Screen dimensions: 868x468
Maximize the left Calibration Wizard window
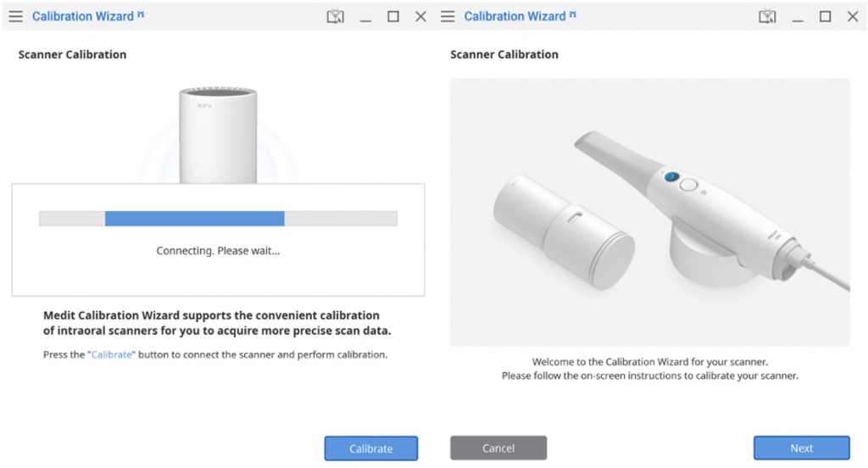[393, 17]
